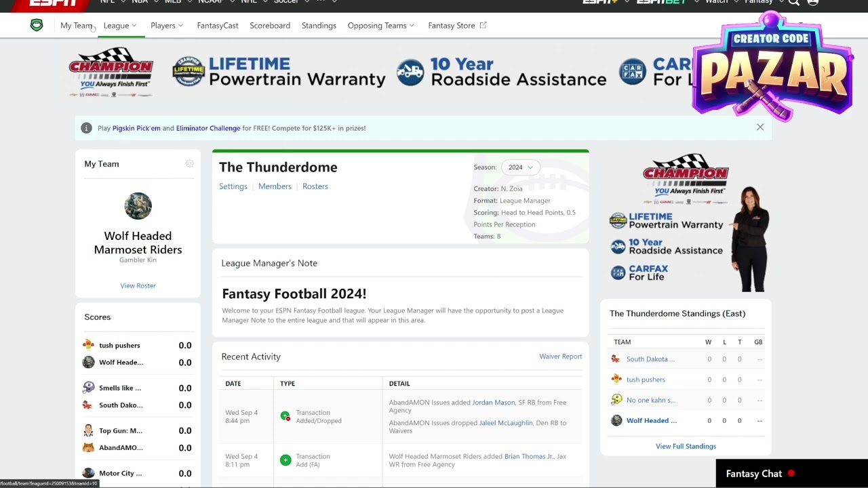The width and height of the screenshot is (868, 488).
Task: Click the Fantasy Chat red notification dot
Action: [791, 474]
